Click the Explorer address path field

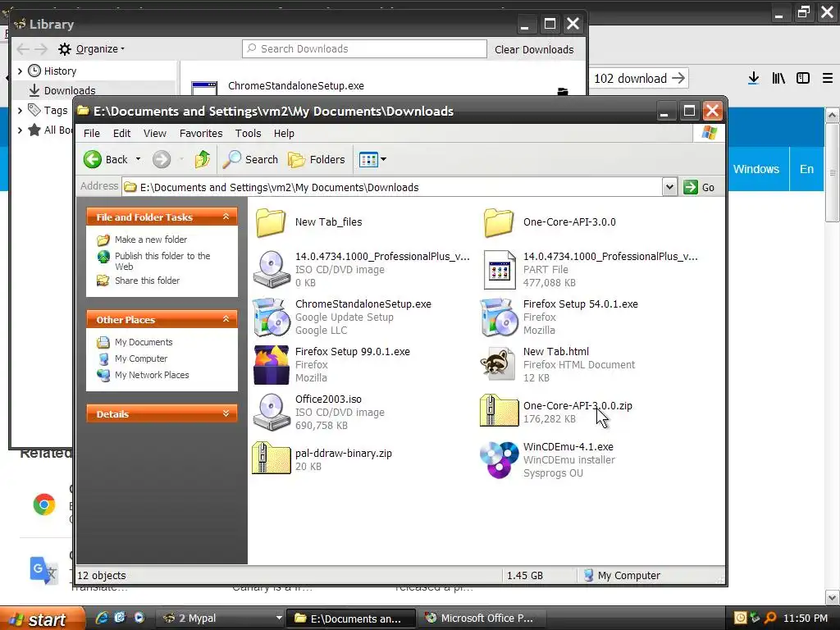[x=392, y=187]
